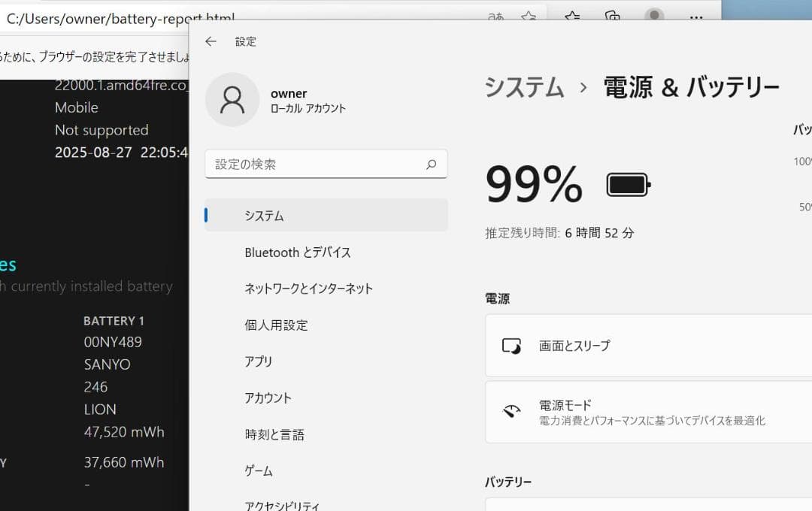Image resolution: width=812 pixels, height=511 pixels.
Task: Open the favorites list star icon
Action: click(573, 16)
